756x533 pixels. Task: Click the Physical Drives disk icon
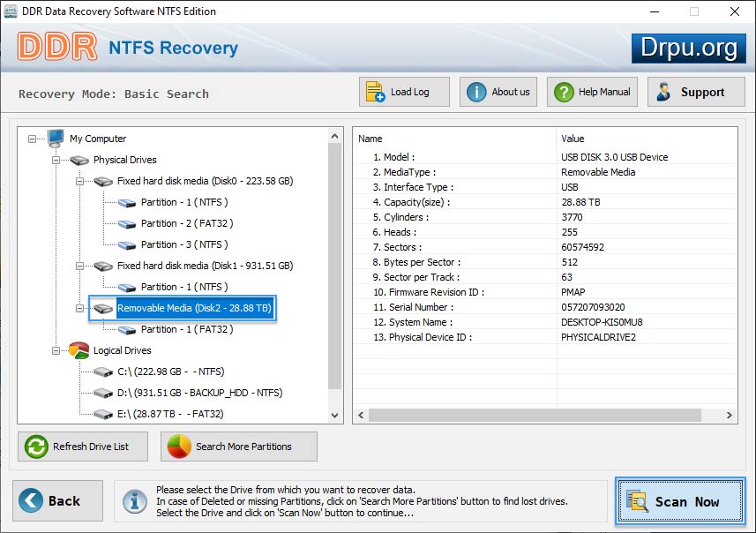coord(79,160)
